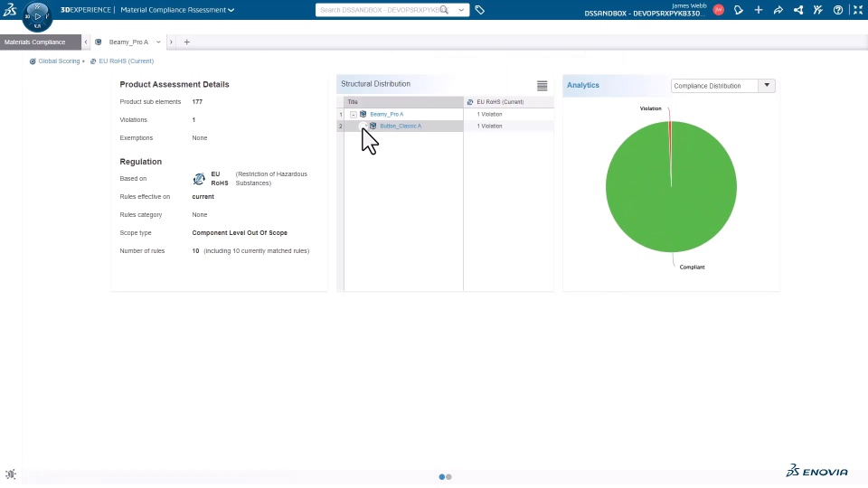The height and width of the screenshot is (488, 868).
Task: Click the Dassault Systèmes logo icon
Action: coord(10,9)
